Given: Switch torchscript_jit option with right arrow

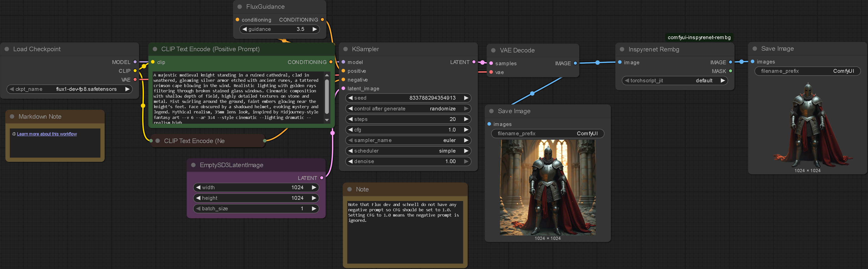Looking at the screenshot, I should 723,81.
